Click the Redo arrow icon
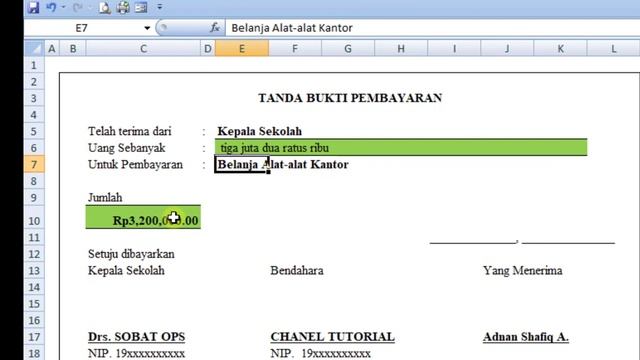 (78, 7)
